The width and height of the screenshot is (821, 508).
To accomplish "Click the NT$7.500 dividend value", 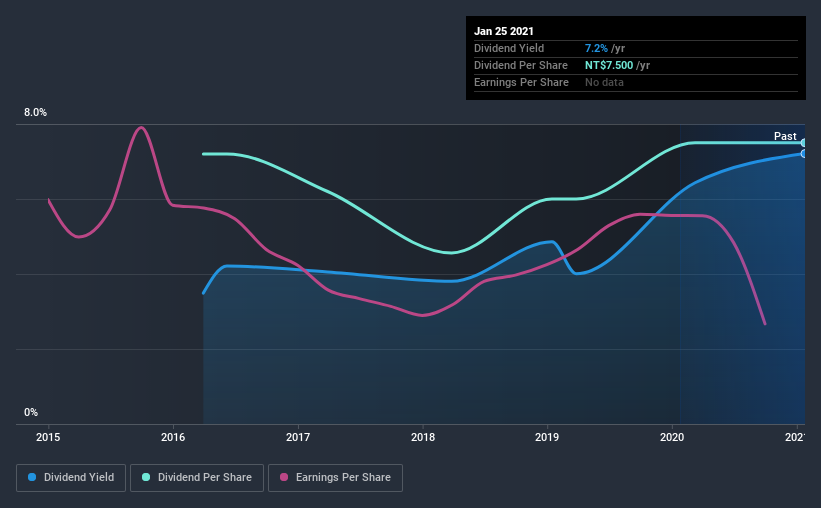I will pos(609,65).
